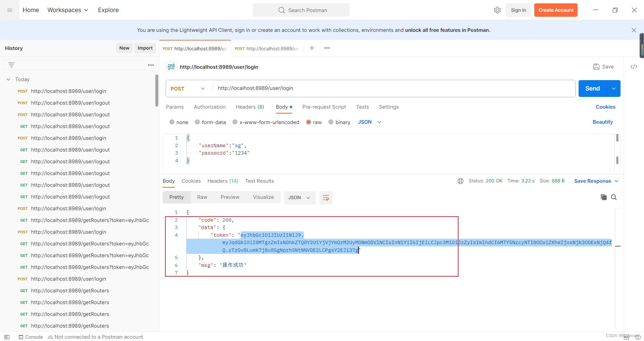Screen dimensions: 644x341
Task: Select x-www-form-urlencoded body type radio
Action: click(235, 122)
